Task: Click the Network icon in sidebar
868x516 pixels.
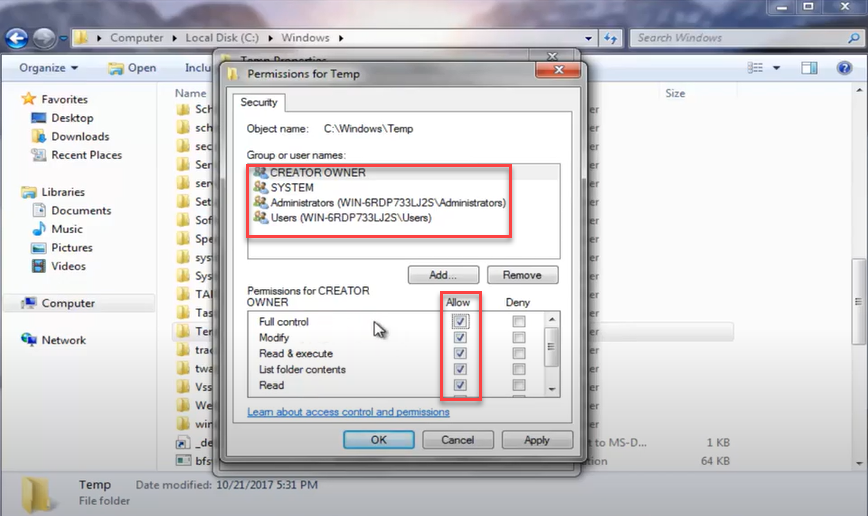Action: [x=29, y=339]
